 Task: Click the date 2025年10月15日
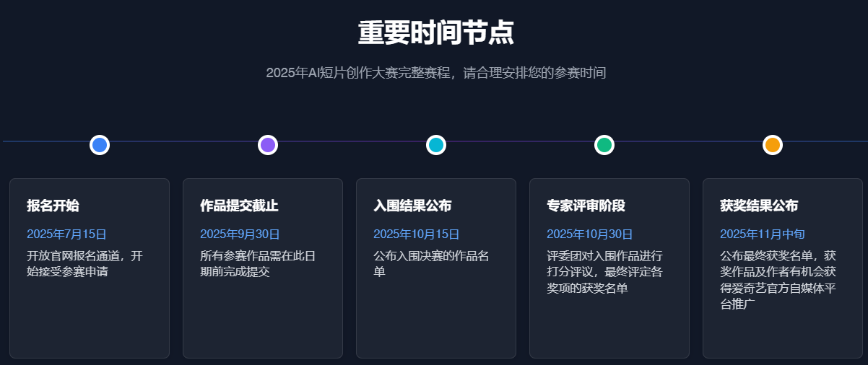pyautogui.click(x=417, y=234)
